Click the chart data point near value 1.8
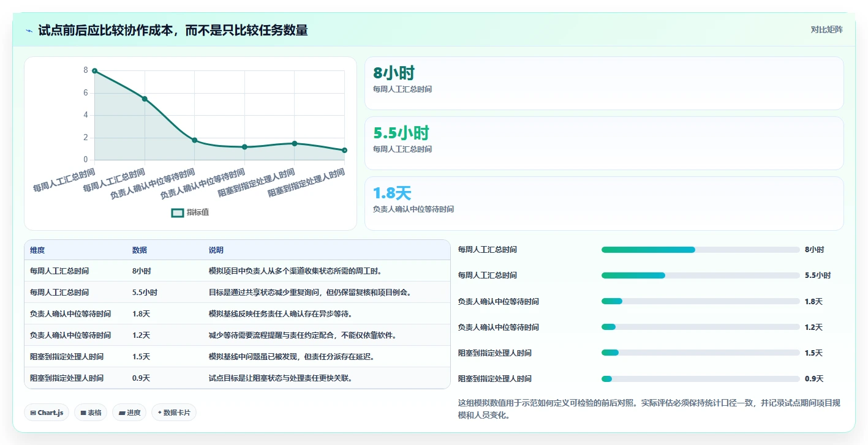868x445 pixels. (195, 140)
